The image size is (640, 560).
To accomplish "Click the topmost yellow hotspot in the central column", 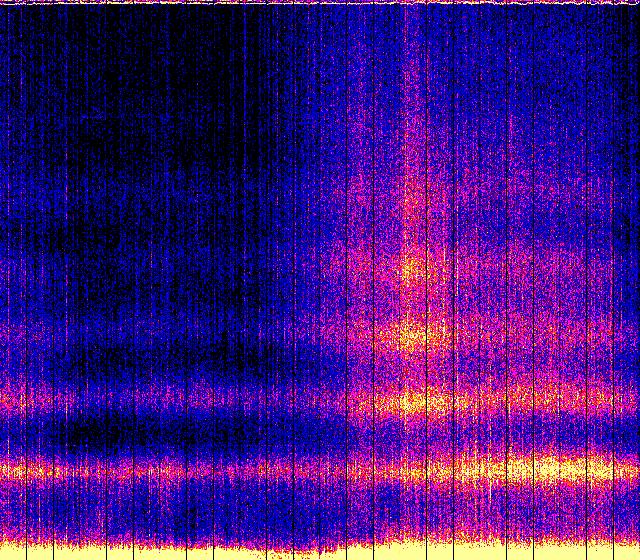I will click(x=410, y=268).
